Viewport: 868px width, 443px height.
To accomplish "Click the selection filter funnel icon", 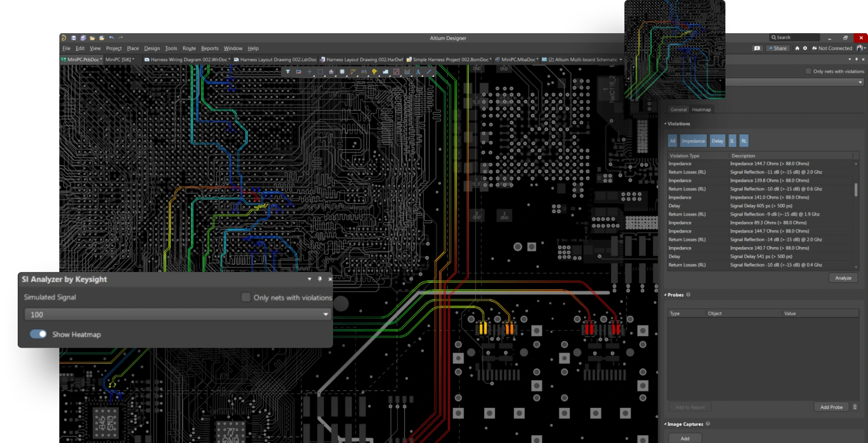I will click(x=287, y=72).
